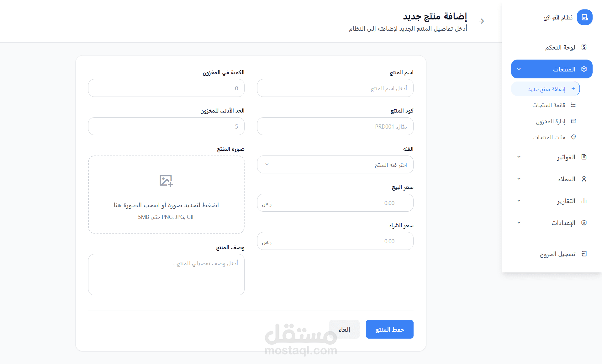Expand the الفواتير sidebar section
This screenshot has width=602, height=364.
coord(519,157)
